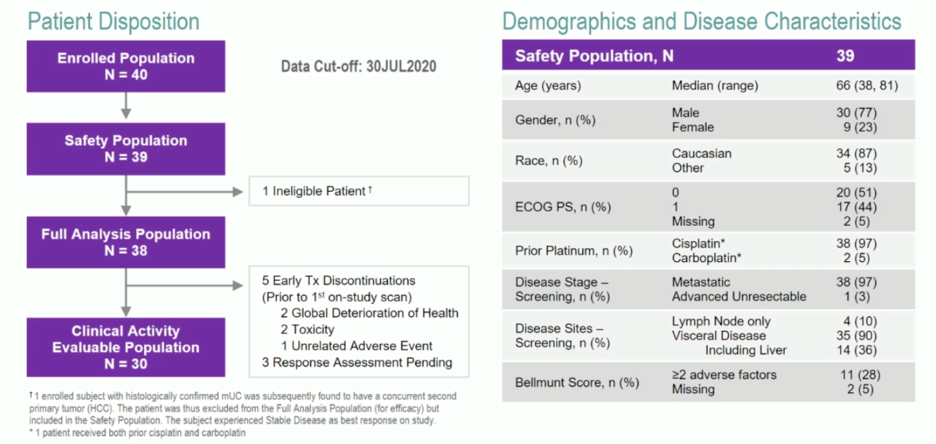936x444 pixels.
Task: Click the value 35 (90)
Action: point(857,335)
